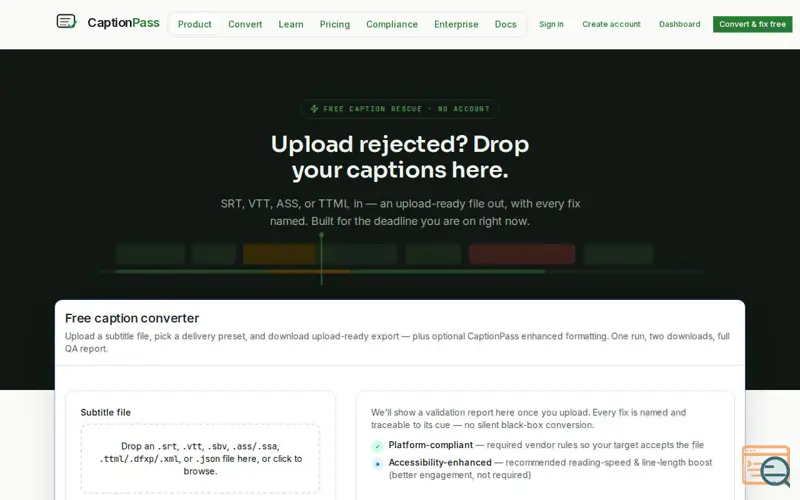The image size is (800, 500).
Task: Click the Sign in link
Action: click(x=551, y=24)
